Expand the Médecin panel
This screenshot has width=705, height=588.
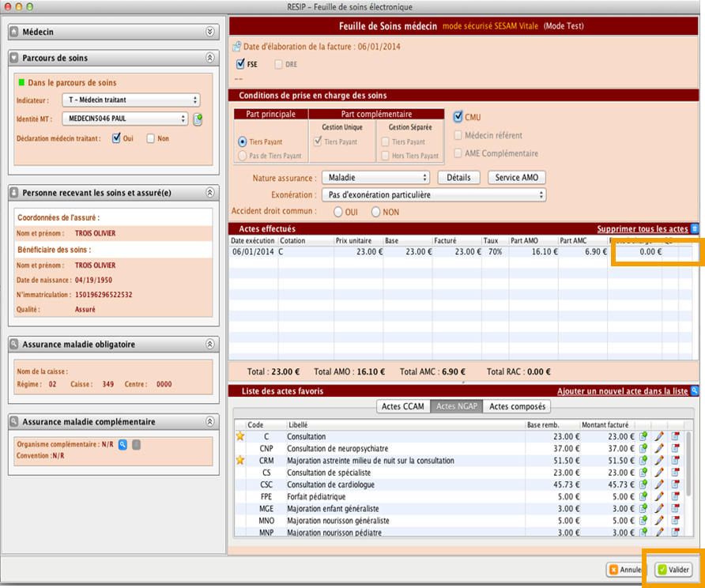(209, 32)
